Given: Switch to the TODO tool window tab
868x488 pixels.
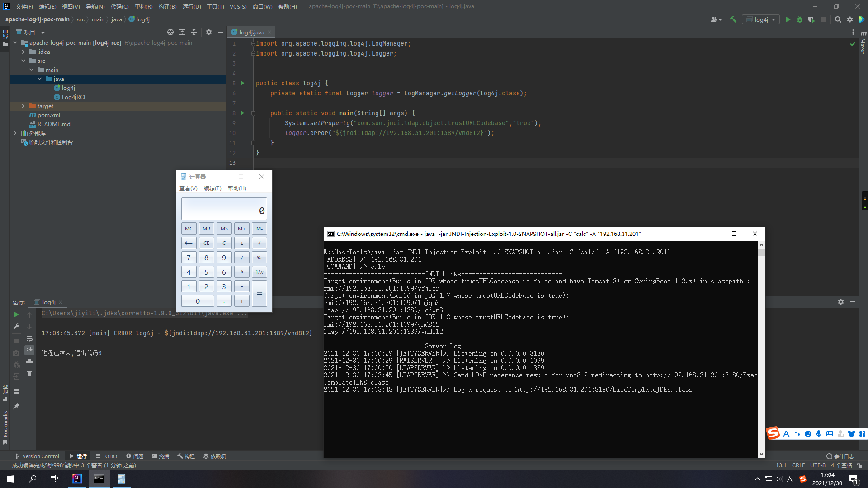Looking at the screenshot, I should click(x=106, y=456).
